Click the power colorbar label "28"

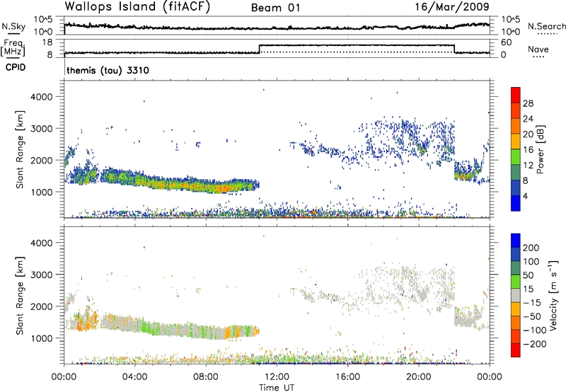[x=528, y=103]
